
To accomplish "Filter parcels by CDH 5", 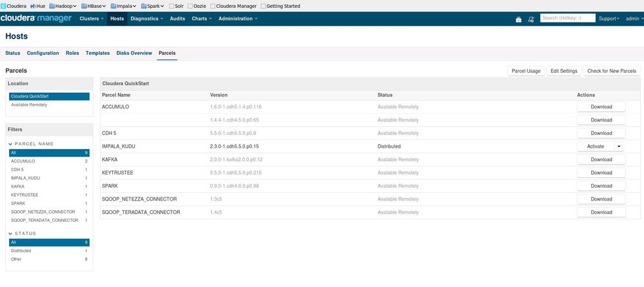I will point(49,170).
